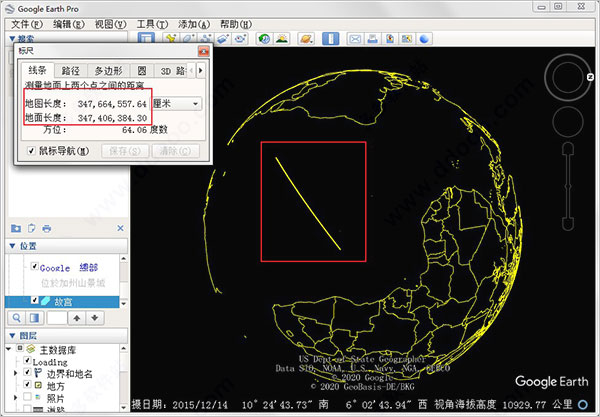Click the Record a Tour icon
Screen dimensions: 600x417
coord(240,39)
